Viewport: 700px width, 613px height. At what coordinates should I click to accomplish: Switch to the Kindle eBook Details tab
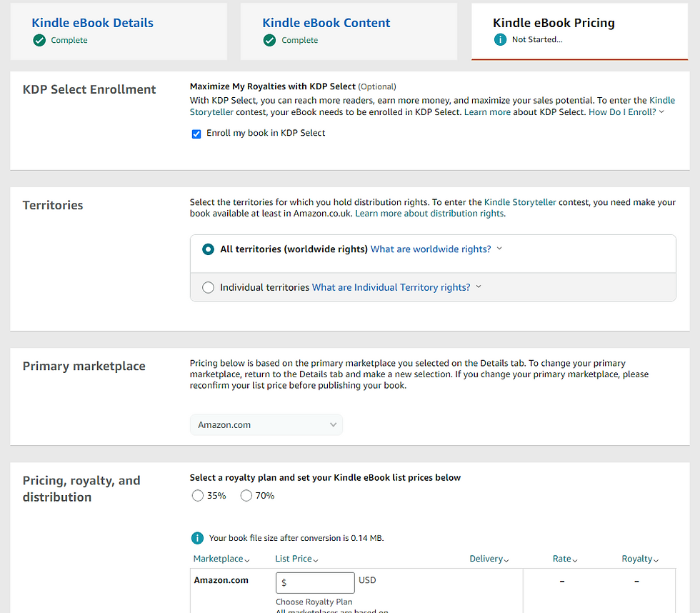point(92,22)
